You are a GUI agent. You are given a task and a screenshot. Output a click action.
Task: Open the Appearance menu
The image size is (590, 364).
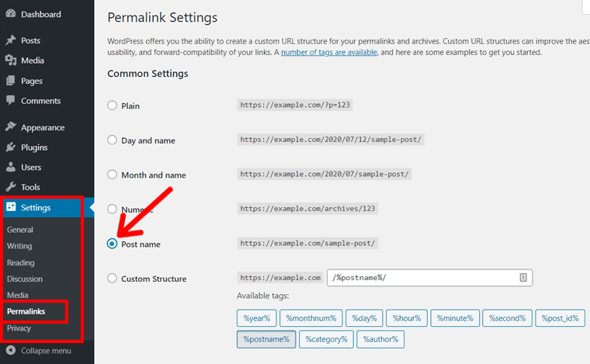tap(43, 127)
